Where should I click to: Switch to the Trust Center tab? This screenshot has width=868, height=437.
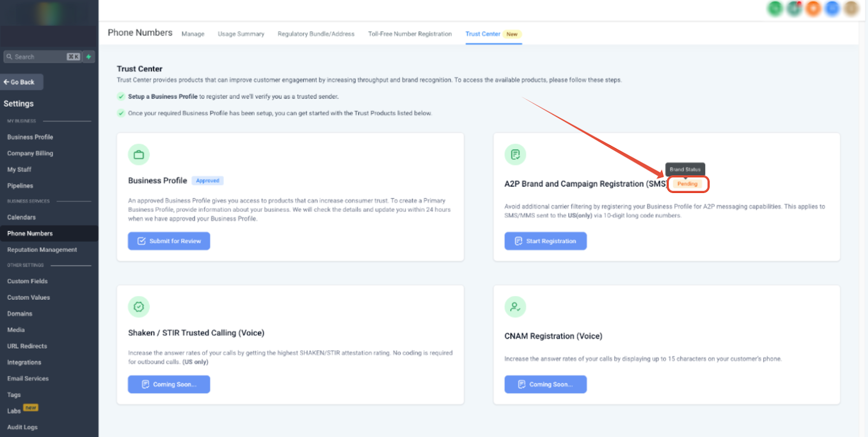coord(482,34)
